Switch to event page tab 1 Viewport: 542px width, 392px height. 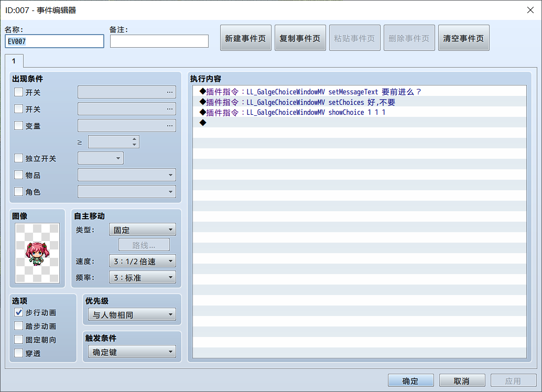[x=14, y=61]
